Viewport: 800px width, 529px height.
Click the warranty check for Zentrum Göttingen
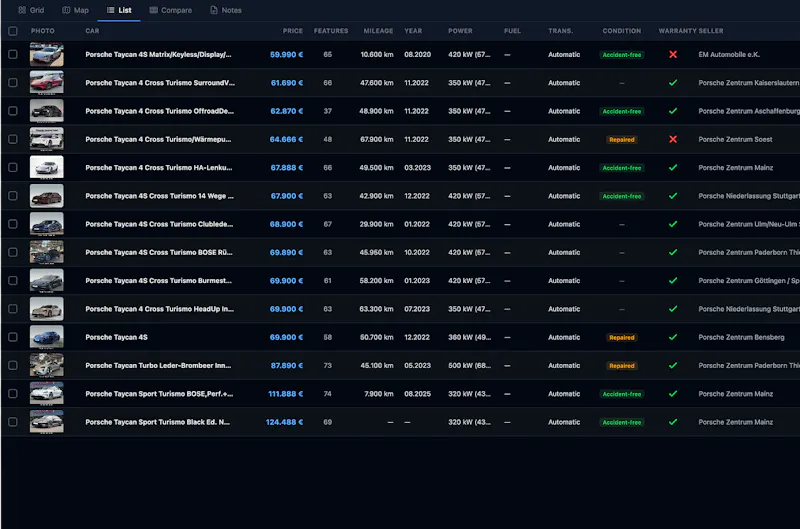coord(673,281)
